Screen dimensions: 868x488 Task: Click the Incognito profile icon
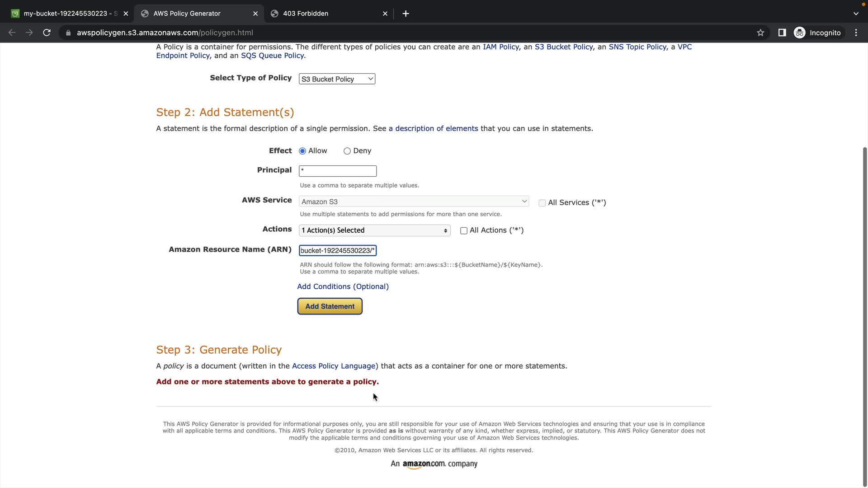pyautogui.click(x=799, y=33)
